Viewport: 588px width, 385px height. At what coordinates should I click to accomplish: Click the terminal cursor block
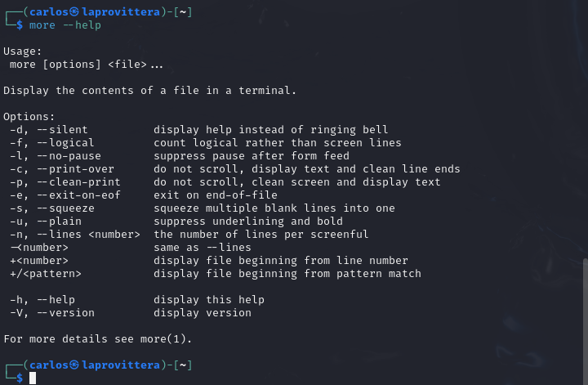click(x=33, y=378)
